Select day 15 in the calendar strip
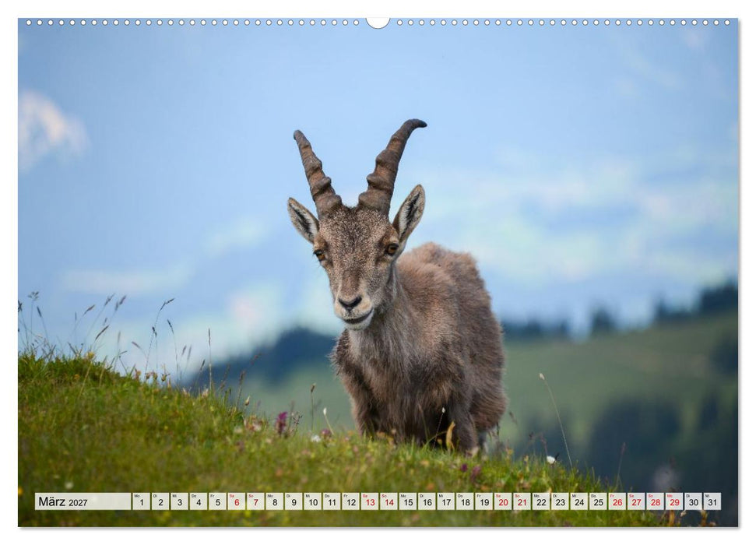Viewport: 756px width, 545px height. tap(408, 501)
